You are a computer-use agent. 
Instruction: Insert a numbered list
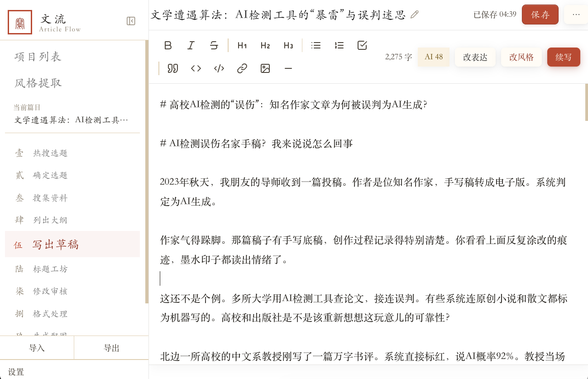tap(339, 45)
